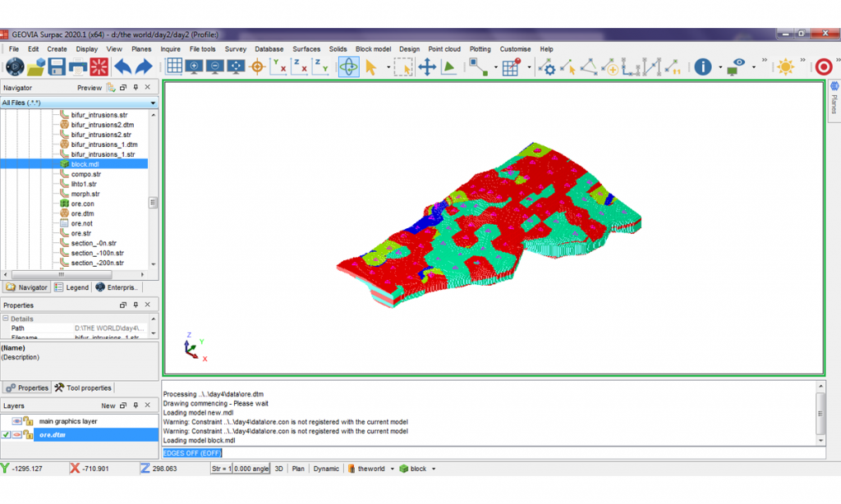The image size is (841, 504).
Task: Select block.mdl in the file list
Action: coord(85,164)
